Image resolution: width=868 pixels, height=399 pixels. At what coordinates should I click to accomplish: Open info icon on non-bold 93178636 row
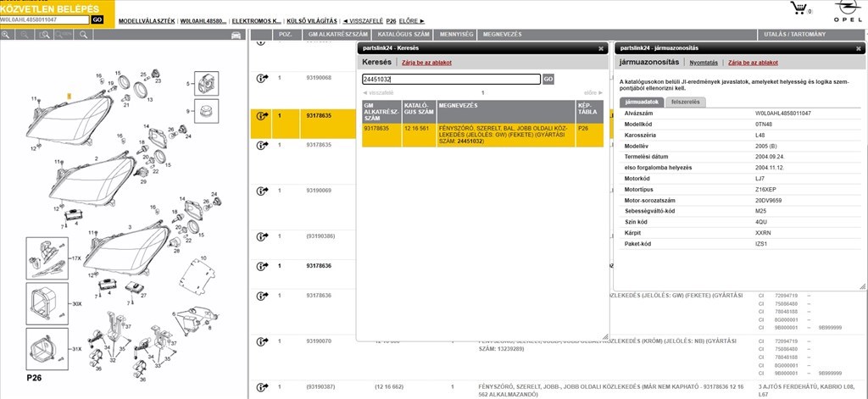coord(262,296)
